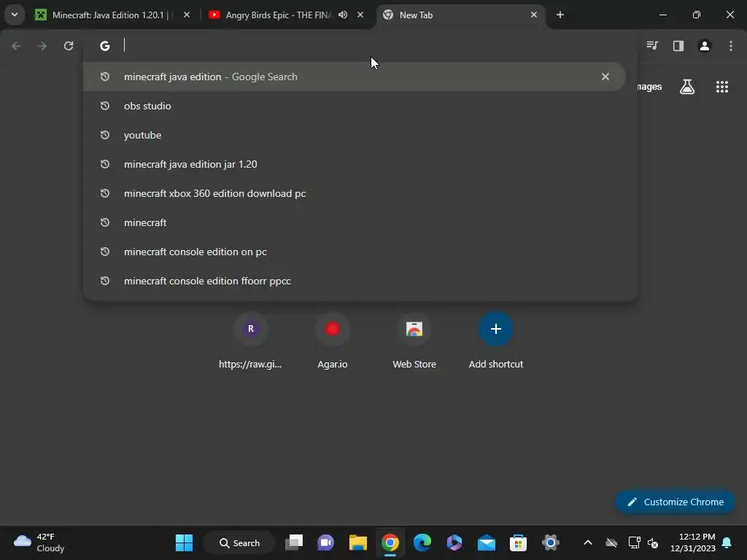Select the plain minecraft suggestion
The width and height of the screenshot is (747, 560).
(x=354, y=222)
